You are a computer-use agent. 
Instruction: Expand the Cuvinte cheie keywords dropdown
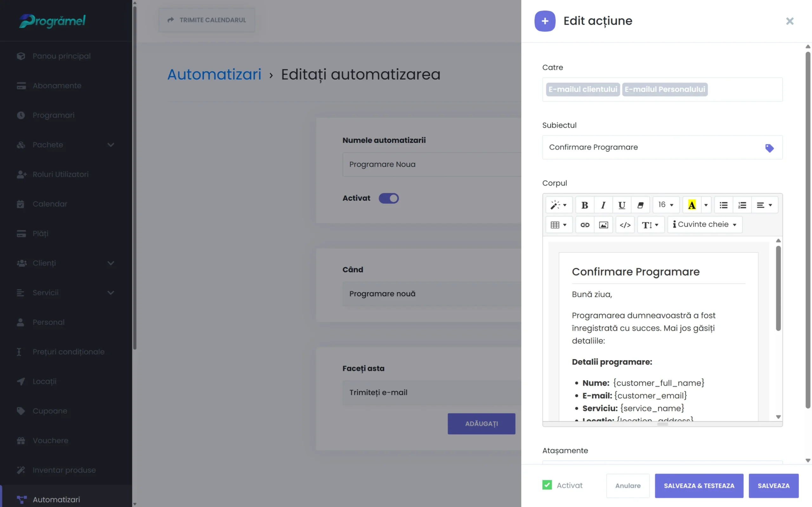704,224
